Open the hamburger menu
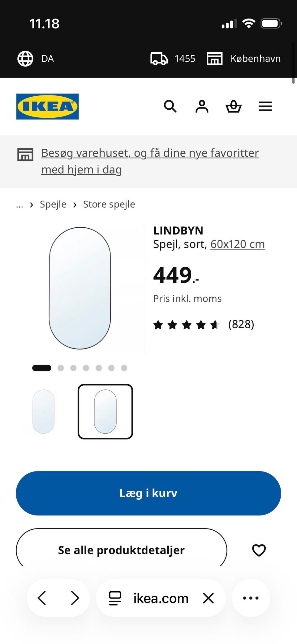The width and height of the screenshot is (297, 644). click(265, 106)
